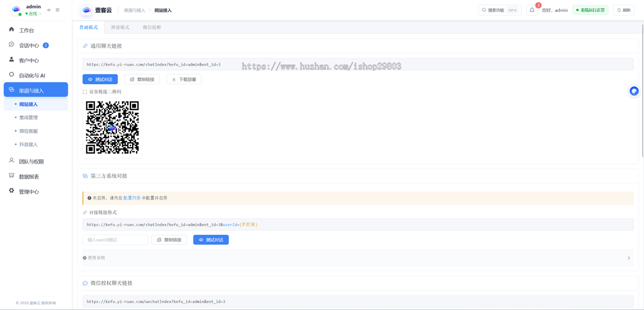Open the floating blue chat widget icon

click(x=634, y=91)
